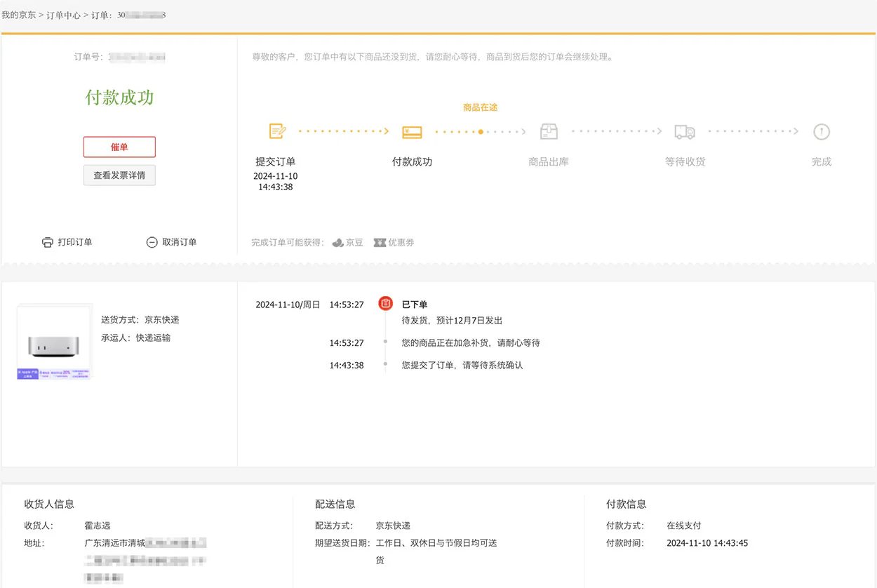
Task: Click 待发货，预计12月7日发出 text
Action: 453,320
